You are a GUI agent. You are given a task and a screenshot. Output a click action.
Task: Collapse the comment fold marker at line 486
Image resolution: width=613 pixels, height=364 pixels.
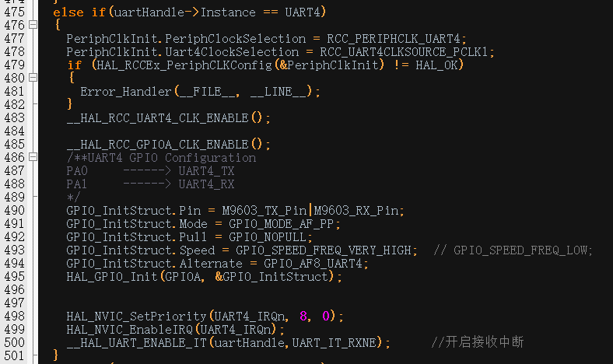(x=33, y=157)
